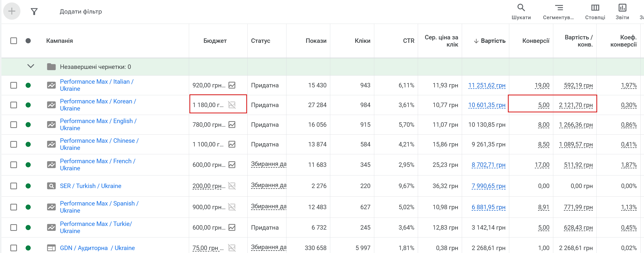Open status dropdown dot for Korean campaign

(28, 105)
